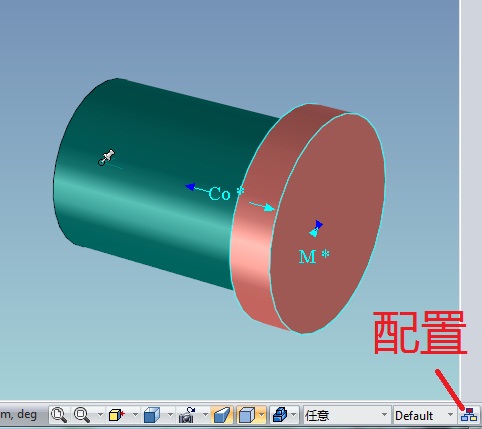Click the pushpin anchor on green cylinder
The width and height of the screenshot is (482, 429).
107,157
